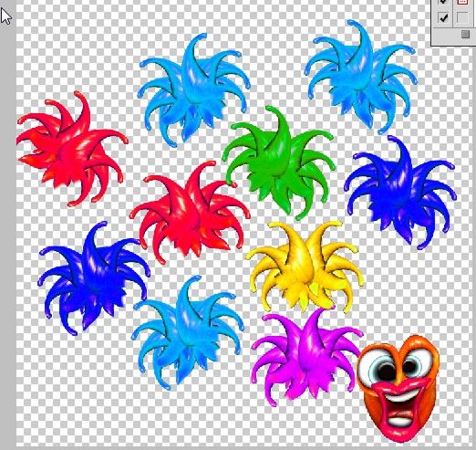476x450 pixels.
Task: Select the green spiky hair shape
Action: pyautogui.click(x=278, y=162)
